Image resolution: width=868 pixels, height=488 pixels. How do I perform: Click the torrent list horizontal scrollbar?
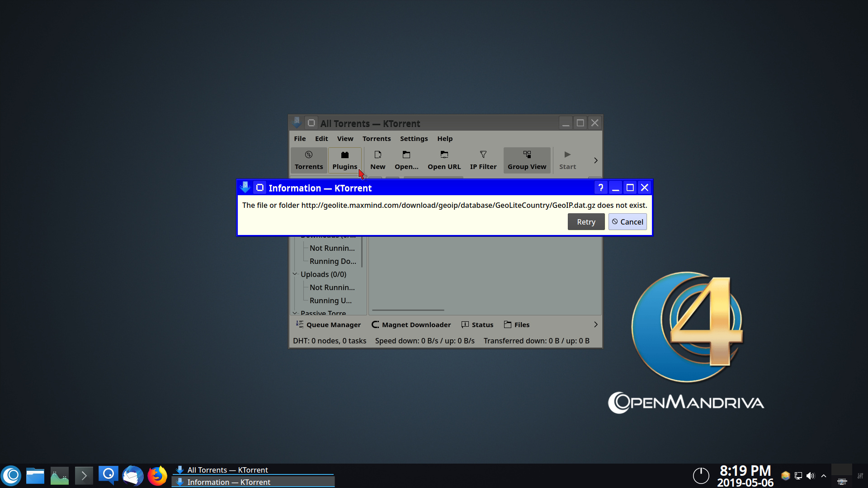(x=408, y=310)
